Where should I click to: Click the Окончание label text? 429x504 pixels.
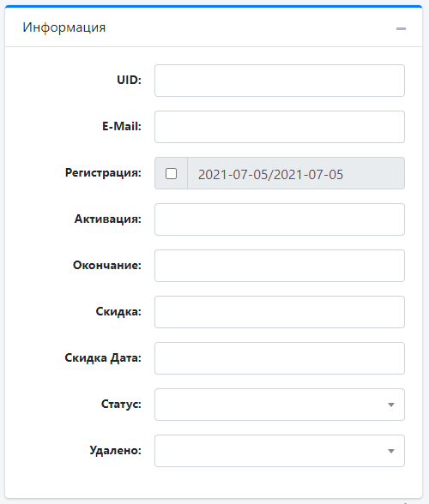(107, 265)
